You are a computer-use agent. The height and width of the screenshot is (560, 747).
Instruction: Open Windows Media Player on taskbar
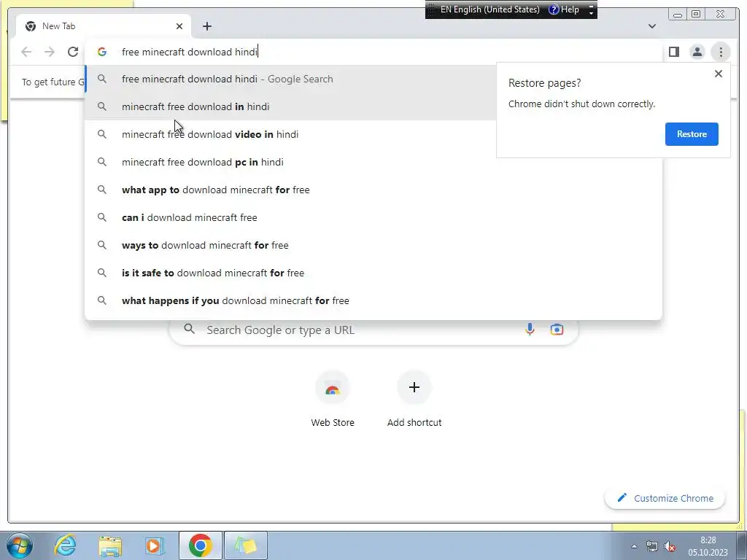(154, 545)
